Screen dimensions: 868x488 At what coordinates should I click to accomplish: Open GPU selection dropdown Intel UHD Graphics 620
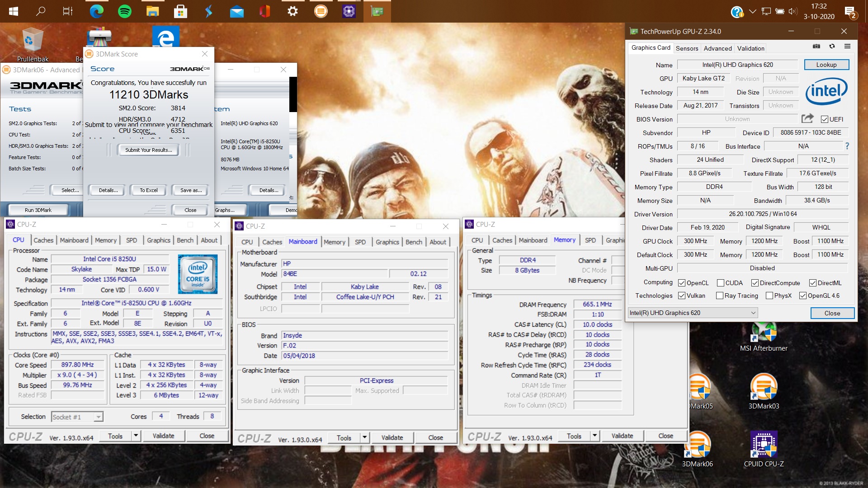[x=693, y=313]
